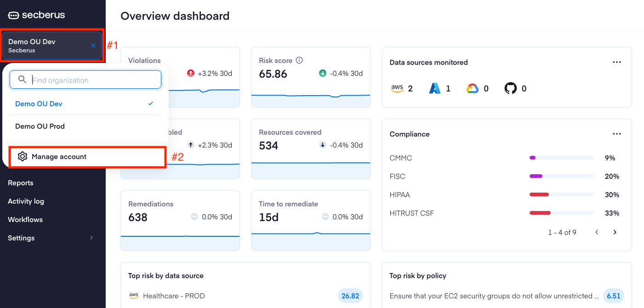Viewport: 644px width, 308px height.
Task: Open Reports in the sidebar
Action: (21, 183)
